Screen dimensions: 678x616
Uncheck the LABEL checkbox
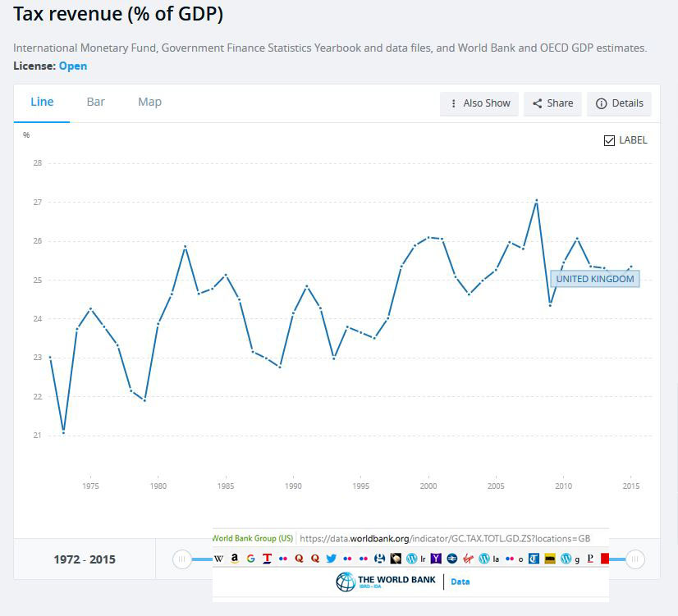coord(608,139)
